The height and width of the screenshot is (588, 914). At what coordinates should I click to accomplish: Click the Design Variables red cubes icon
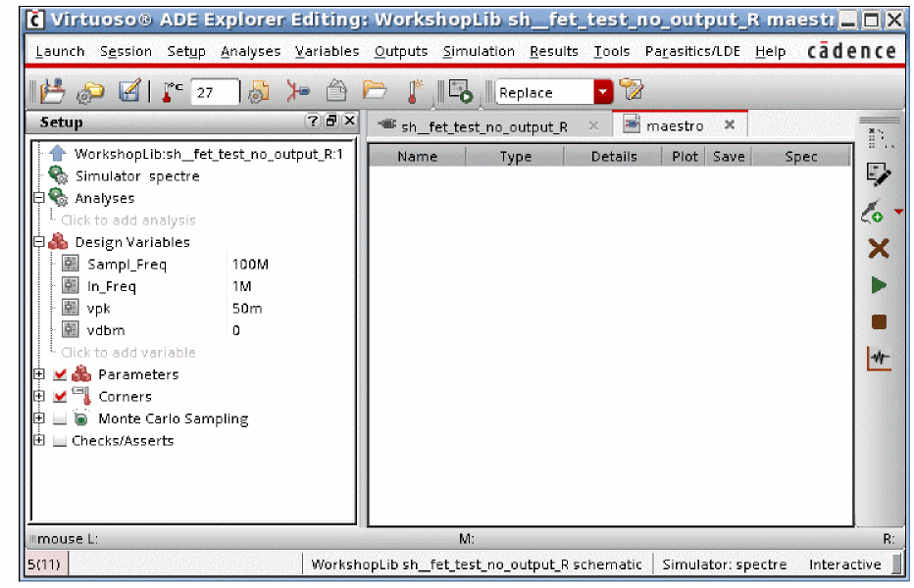tap(58, 241)
